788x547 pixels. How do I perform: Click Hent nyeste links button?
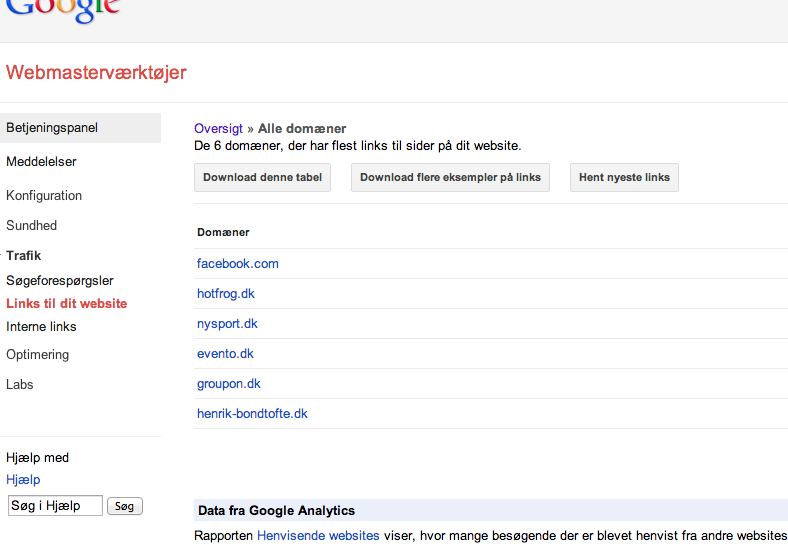[624, 177]
